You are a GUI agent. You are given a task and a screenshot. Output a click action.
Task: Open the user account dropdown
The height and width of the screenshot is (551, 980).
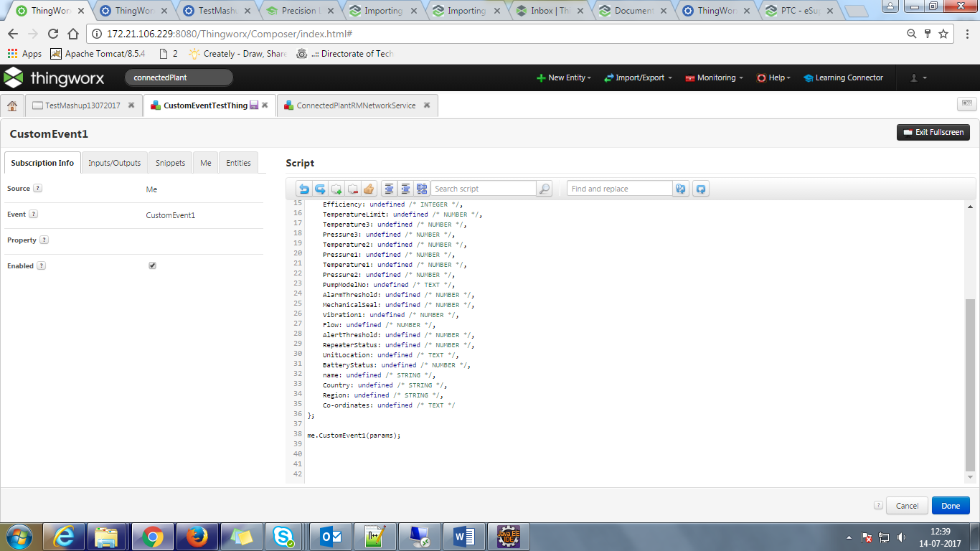[x=918, y=77]
